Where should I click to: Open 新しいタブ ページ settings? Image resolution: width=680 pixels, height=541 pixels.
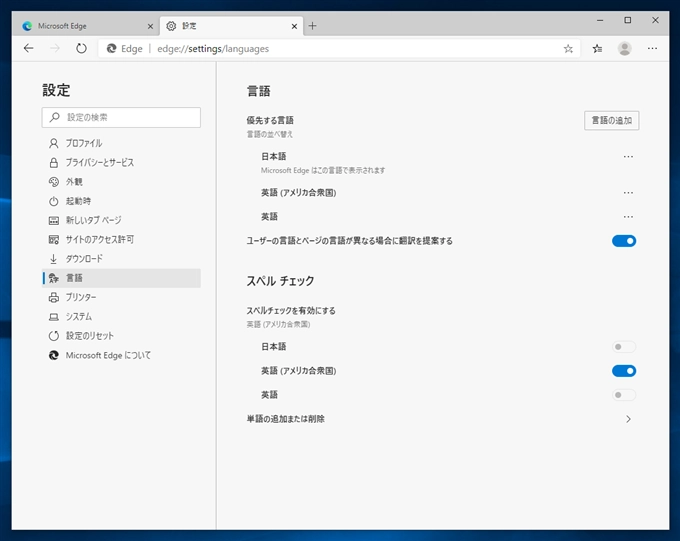point(121,220)
